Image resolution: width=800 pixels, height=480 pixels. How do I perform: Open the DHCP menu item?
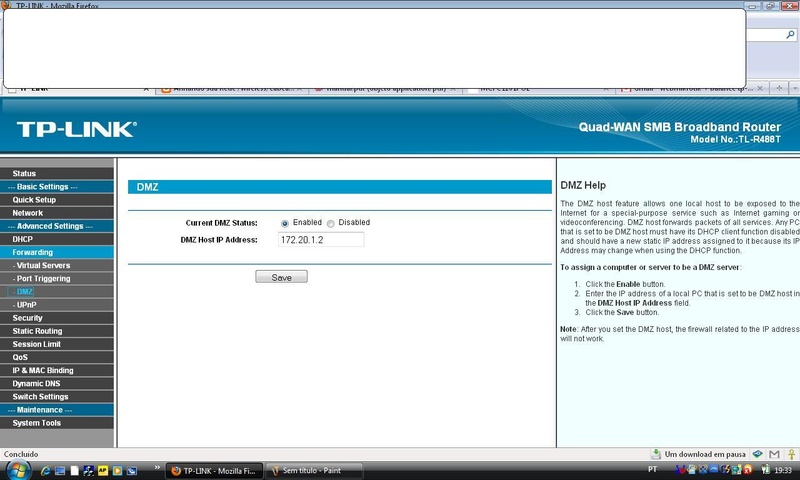(x=57, y=239)
